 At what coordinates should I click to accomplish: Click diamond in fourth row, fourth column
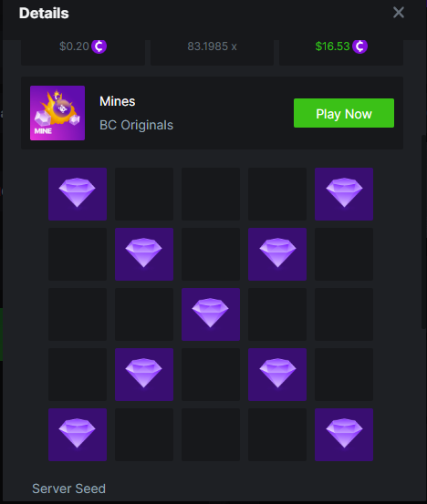pyautogui.click(x=277, y=375)
